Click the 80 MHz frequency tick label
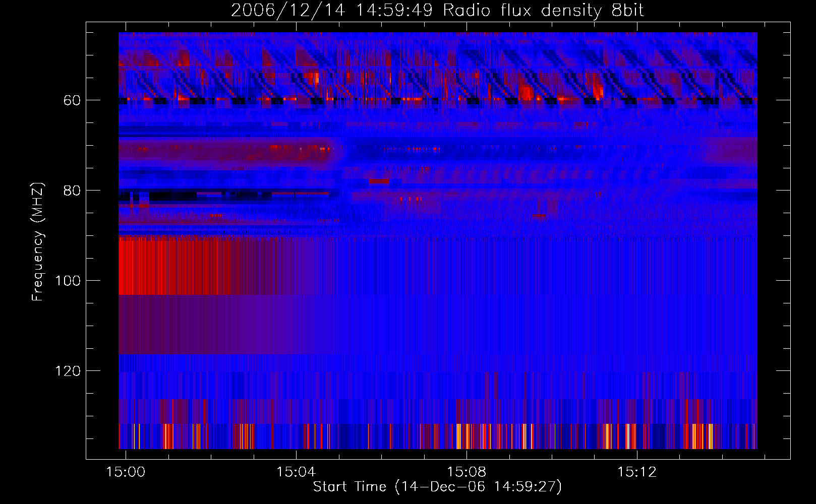The image size is (816, 504). pos(72,191)
